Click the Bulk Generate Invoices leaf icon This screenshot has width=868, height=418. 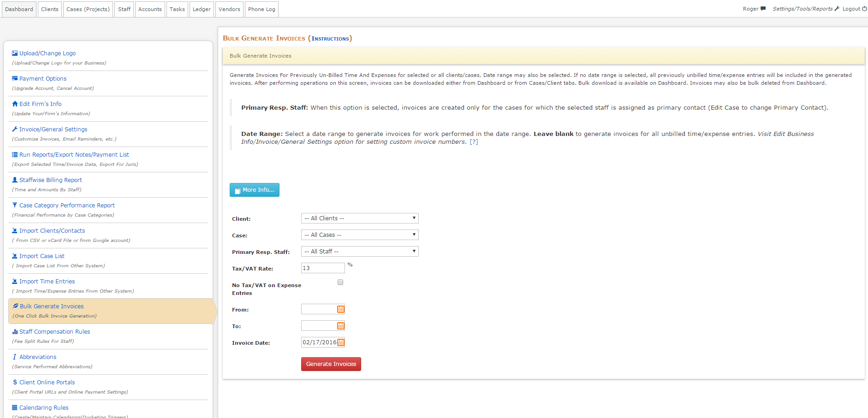15,306
